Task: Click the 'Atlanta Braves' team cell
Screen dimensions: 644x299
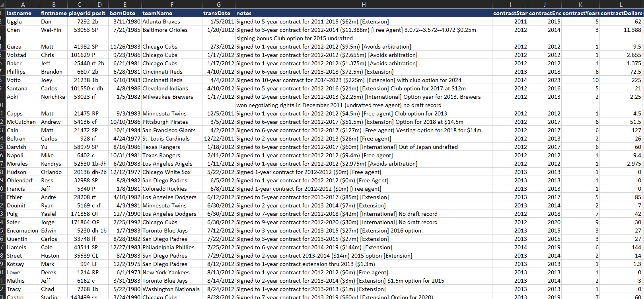Action: 161,21
